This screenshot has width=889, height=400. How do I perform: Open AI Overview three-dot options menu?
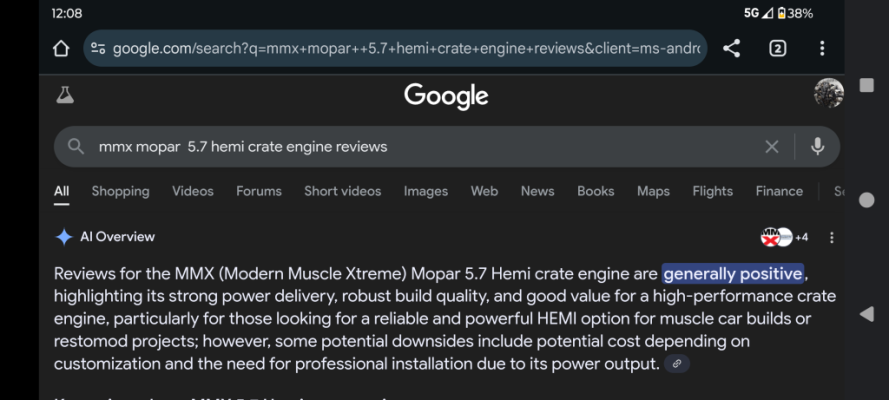[832, 237]
